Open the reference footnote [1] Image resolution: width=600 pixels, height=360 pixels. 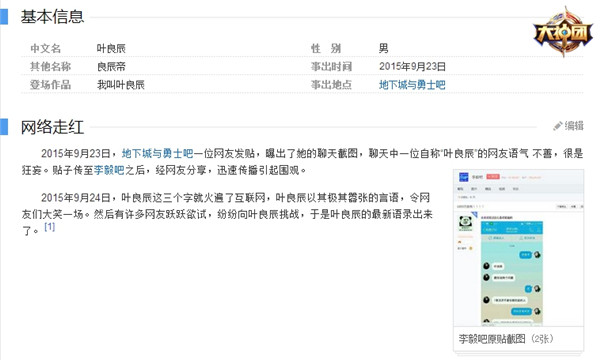coord(49,227)
